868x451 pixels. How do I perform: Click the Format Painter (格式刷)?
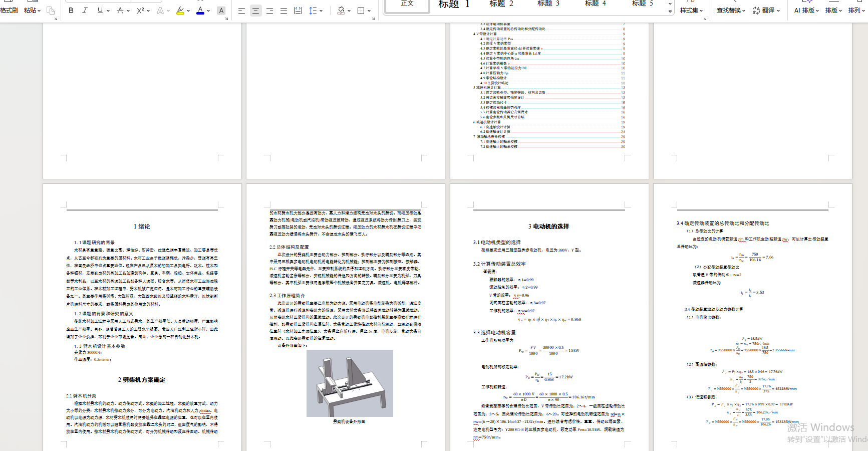pos(10,11)
